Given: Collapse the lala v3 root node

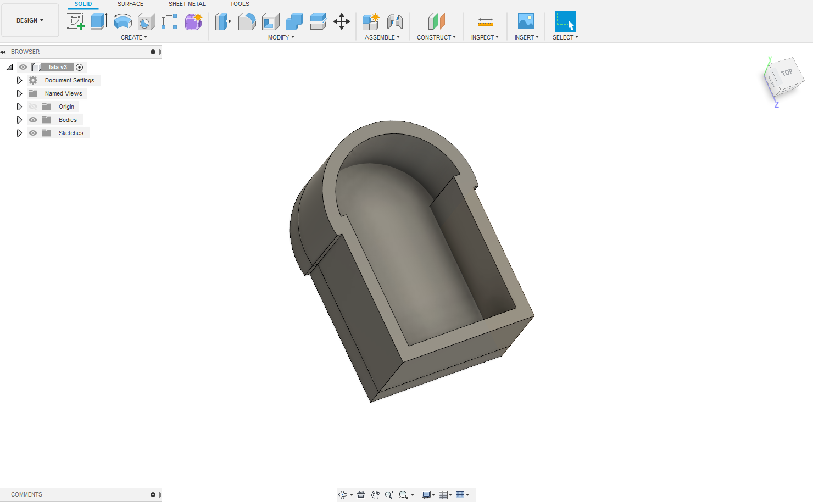Looking at the screenshot, I should pyautogui.click(x=10, y=67).
